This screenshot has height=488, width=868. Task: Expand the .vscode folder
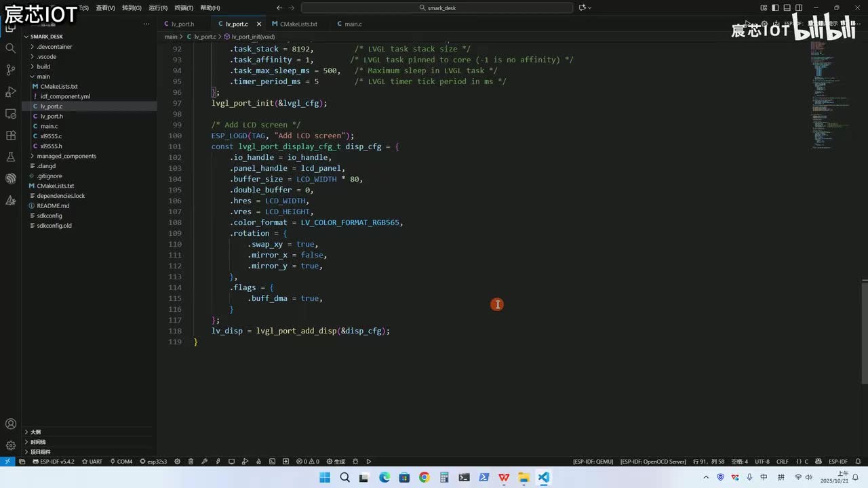point(90,57)
